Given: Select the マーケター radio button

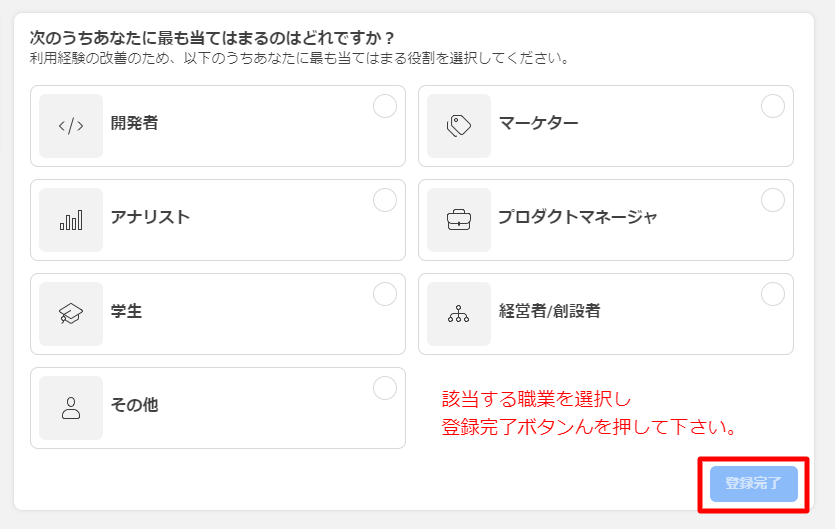Looking at the screenshot, I should 772,106.
